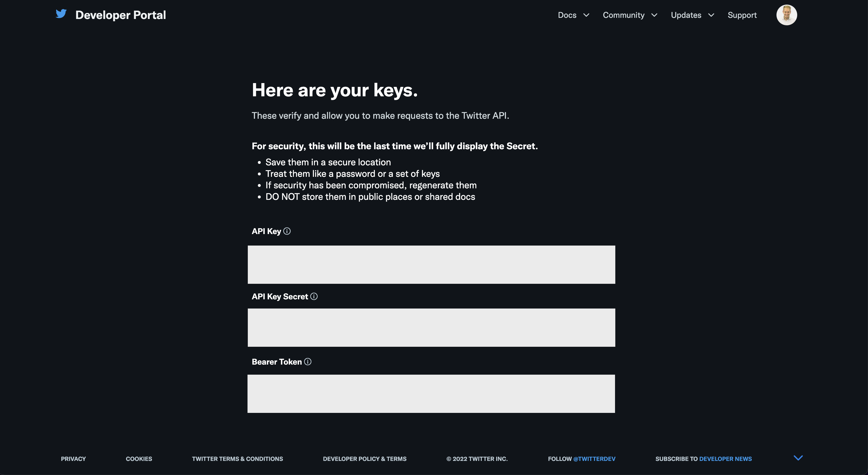Subscribe via Developer News link
Viewport: 868px width, 475px height.
[726, 459]
